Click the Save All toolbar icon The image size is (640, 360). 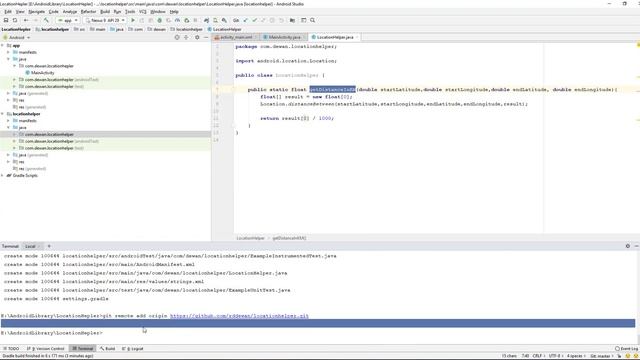6,20
